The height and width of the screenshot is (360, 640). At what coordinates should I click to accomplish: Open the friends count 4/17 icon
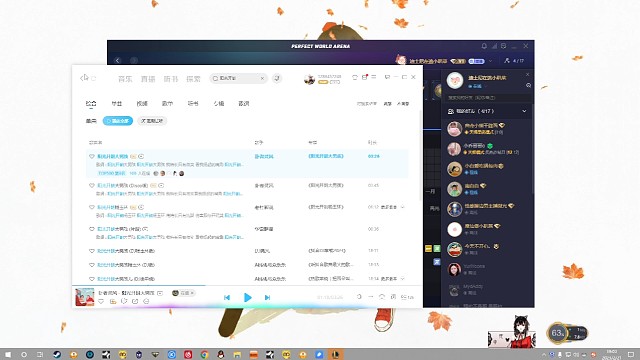pyautogui.click(x=514, y=60)
